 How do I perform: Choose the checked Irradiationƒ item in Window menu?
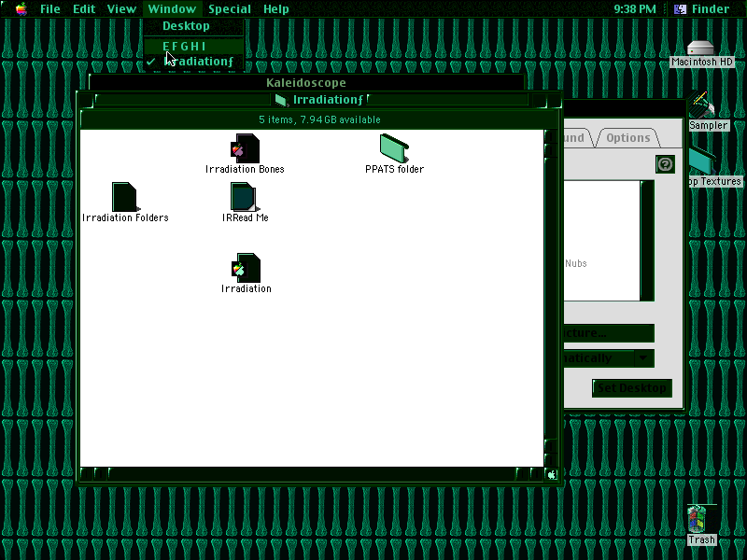pos(194,62)
